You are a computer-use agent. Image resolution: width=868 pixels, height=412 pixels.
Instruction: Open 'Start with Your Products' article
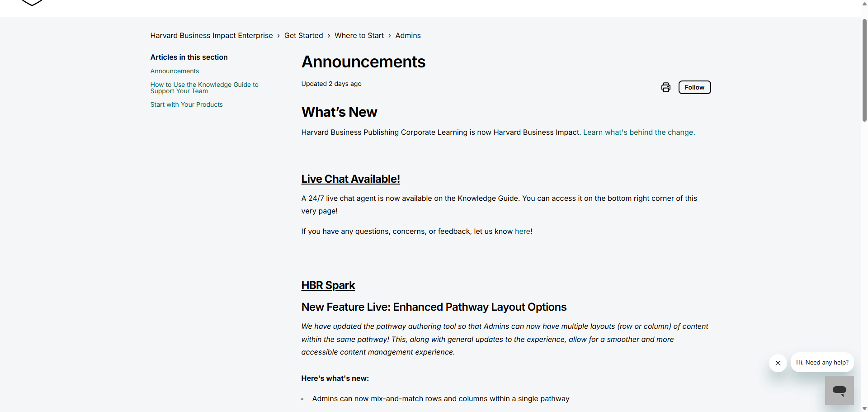click(x=186, y=104)
